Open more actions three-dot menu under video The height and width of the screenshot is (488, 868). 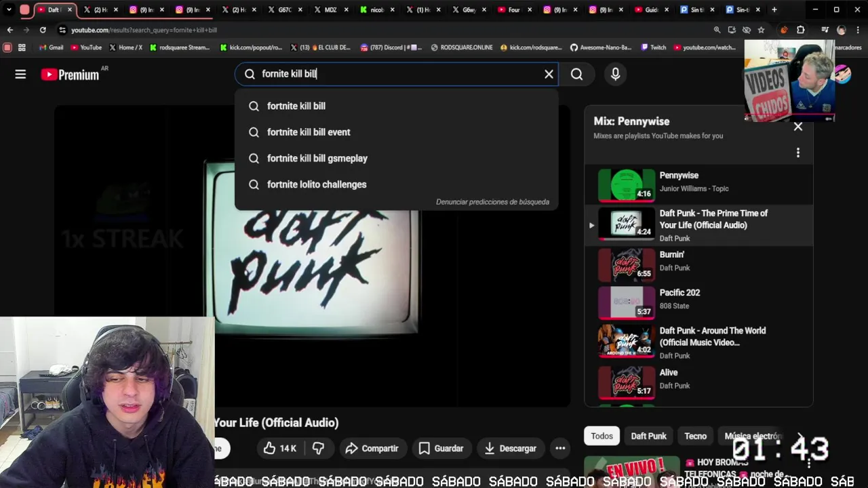tap(560, 448)
